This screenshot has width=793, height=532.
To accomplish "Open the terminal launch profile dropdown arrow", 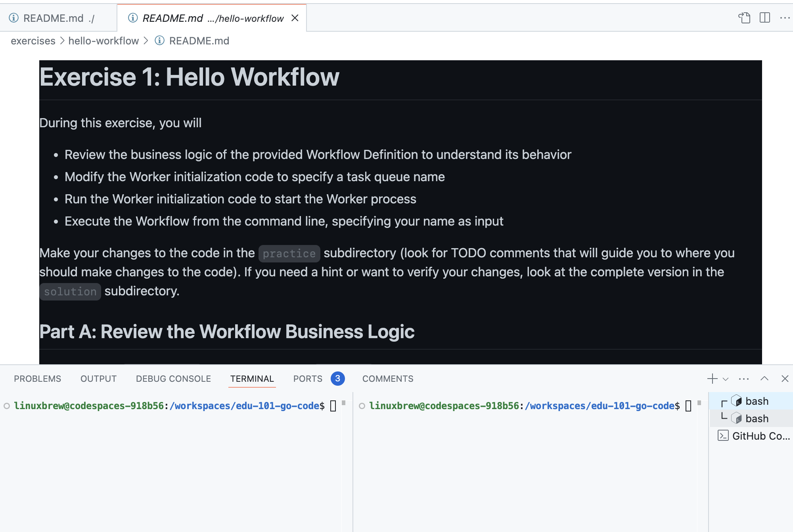I will pos(726,379).
